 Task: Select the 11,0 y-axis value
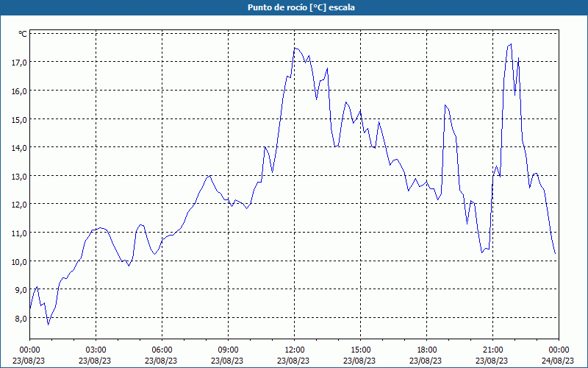coord(19,233)
